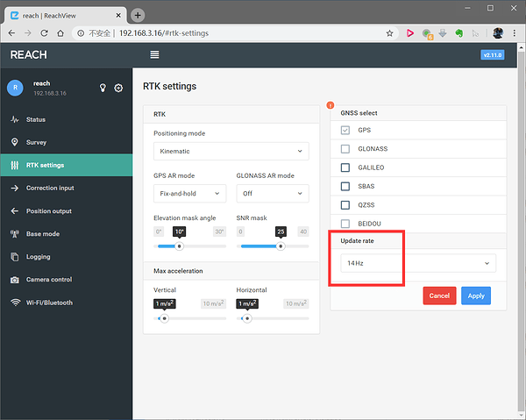Screen dimensions: 526x420
Task: Click the Survey location pin icon
Action: [14, 142]
